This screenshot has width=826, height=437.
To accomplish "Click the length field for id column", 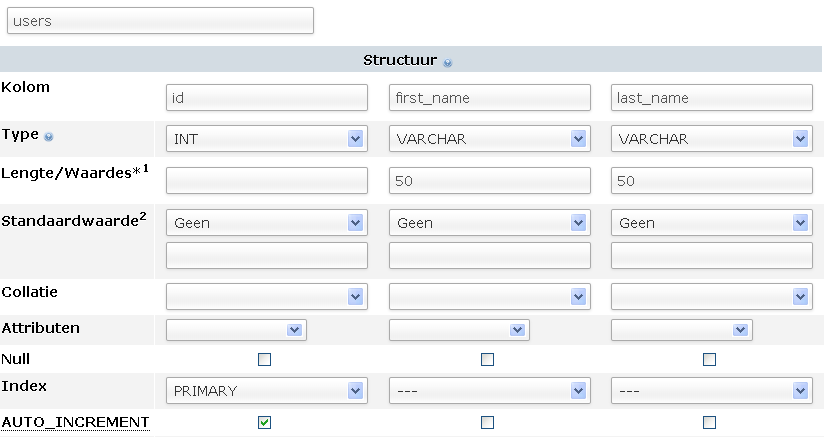I will point(267,181).
